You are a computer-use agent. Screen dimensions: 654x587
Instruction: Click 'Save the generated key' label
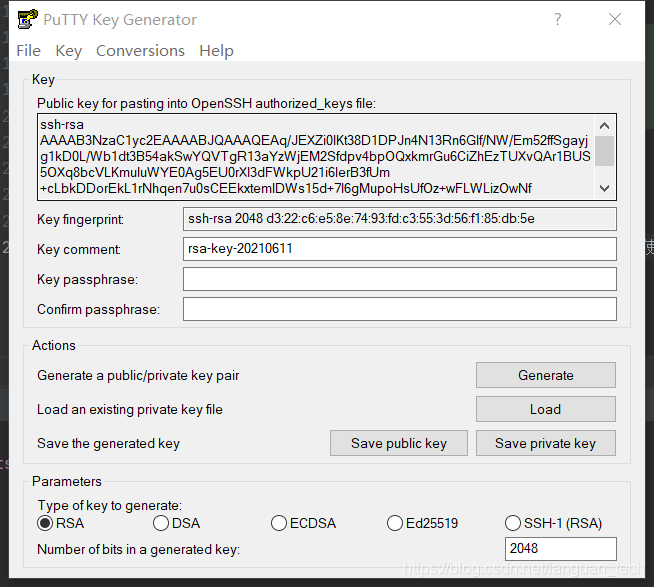click(x=108, y=443)
